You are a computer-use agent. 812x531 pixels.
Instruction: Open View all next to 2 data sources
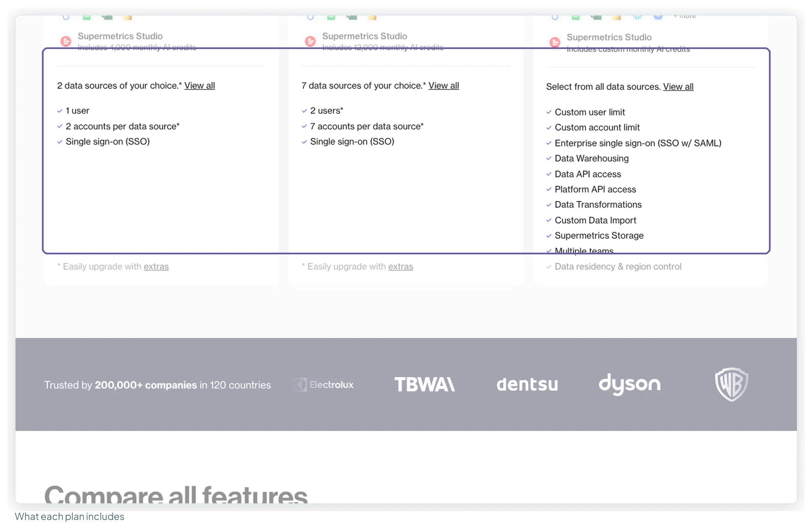pos(200,86)
